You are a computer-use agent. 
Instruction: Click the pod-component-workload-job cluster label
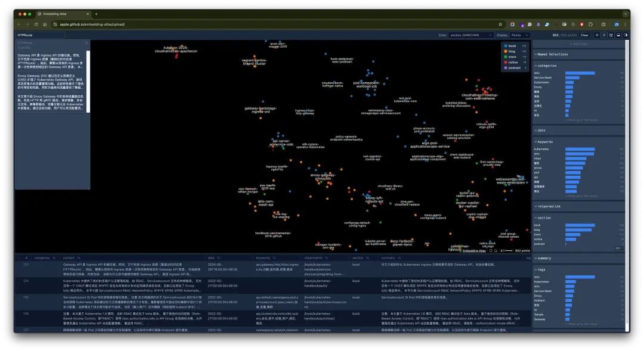[x=366, y=85]
